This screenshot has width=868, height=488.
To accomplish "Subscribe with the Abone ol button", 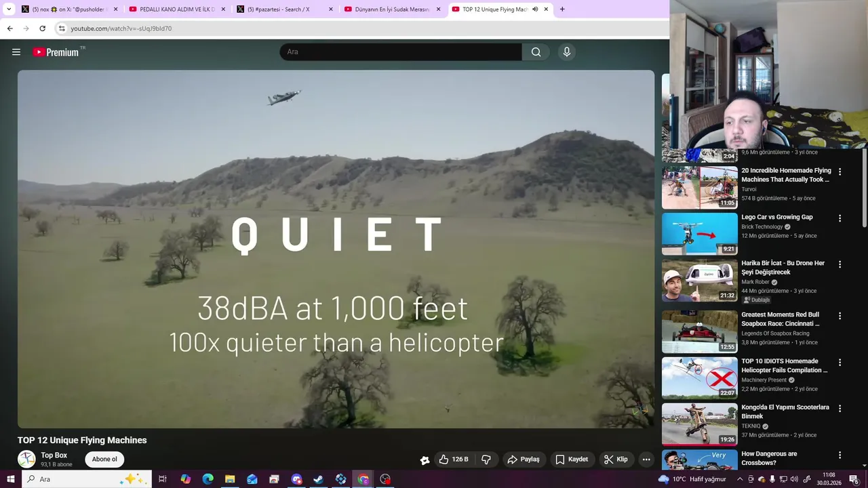I will coord(104,459).
